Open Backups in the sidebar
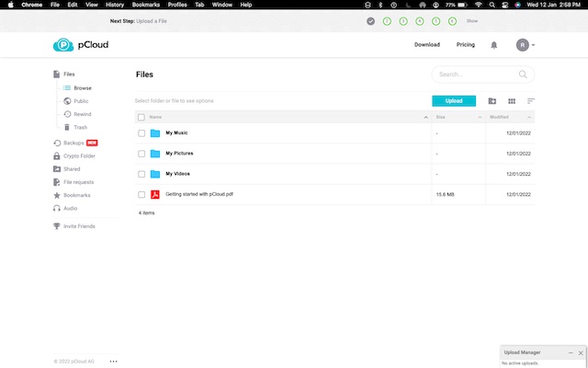The image size is (588, 368). (x=75, y=144)
